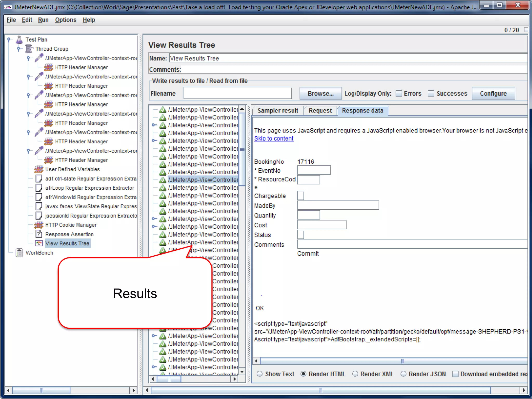Open the Run menu
Viewport: 532px width, 399px height.
pyautogui.click(x=43, y=20)
